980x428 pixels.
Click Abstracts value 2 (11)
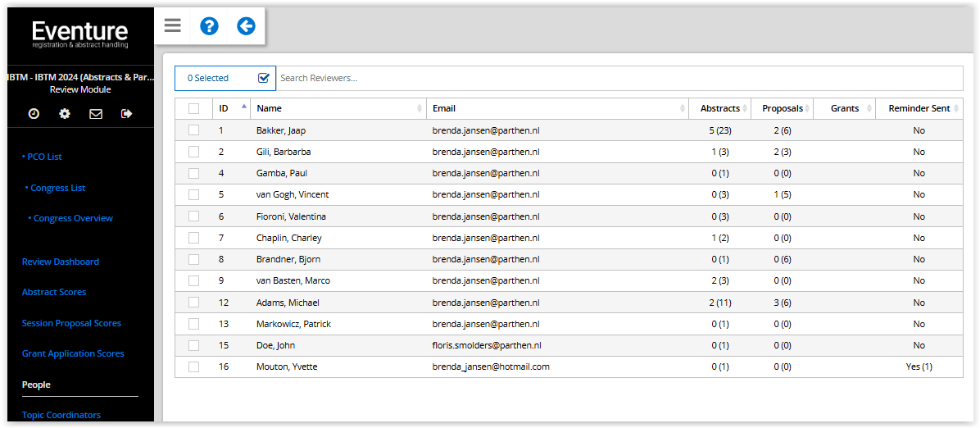pos(719,303)
